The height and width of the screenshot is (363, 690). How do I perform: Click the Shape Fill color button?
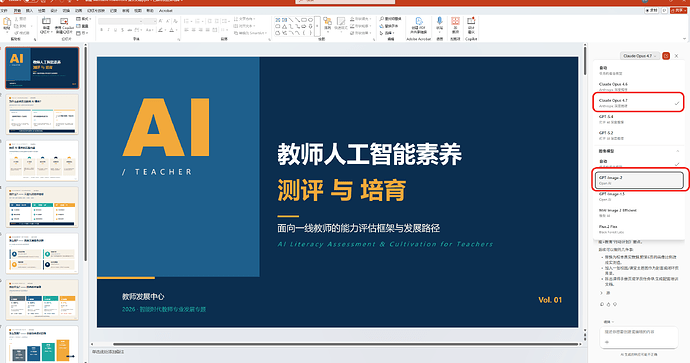point(360,19)
